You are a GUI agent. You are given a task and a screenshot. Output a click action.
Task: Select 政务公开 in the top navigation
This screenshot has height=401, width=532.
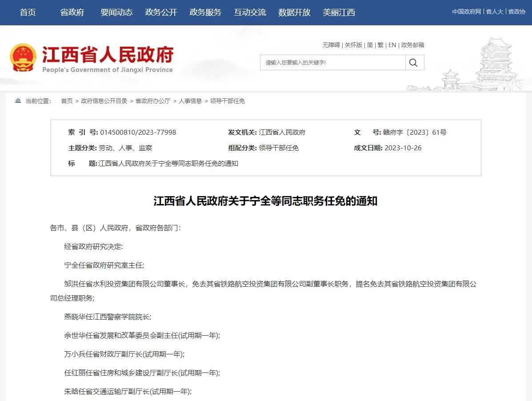pos(161,12)
